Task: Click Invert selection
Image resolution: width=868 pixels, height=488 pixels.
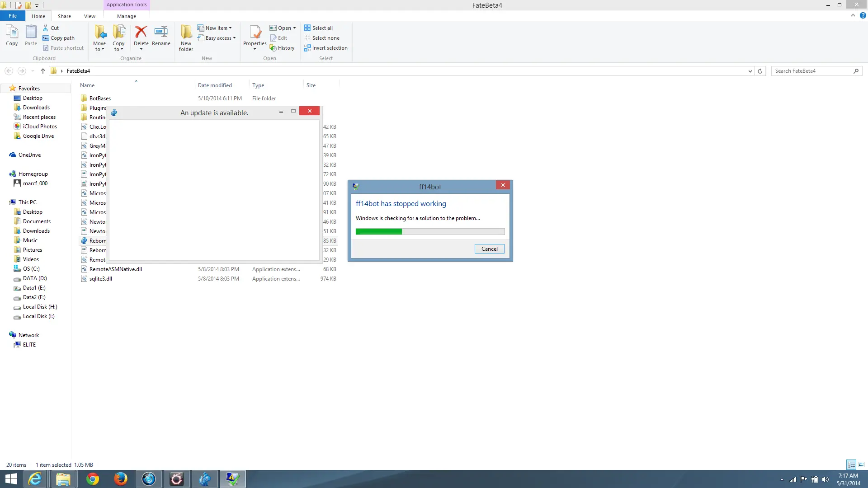Action: pos(325,48)
